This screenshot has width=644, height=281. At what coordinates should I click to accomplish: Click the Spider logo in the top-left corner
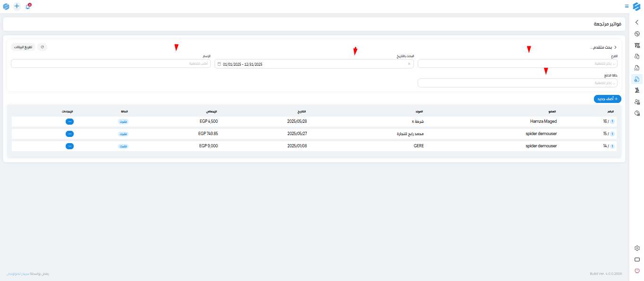tap(6, 7)
